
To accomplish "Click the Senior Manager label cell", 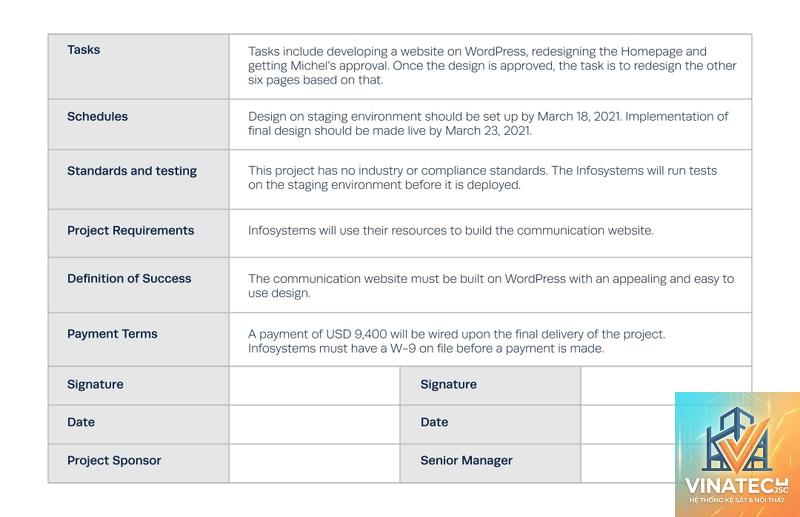I will (x=490, y=463).
